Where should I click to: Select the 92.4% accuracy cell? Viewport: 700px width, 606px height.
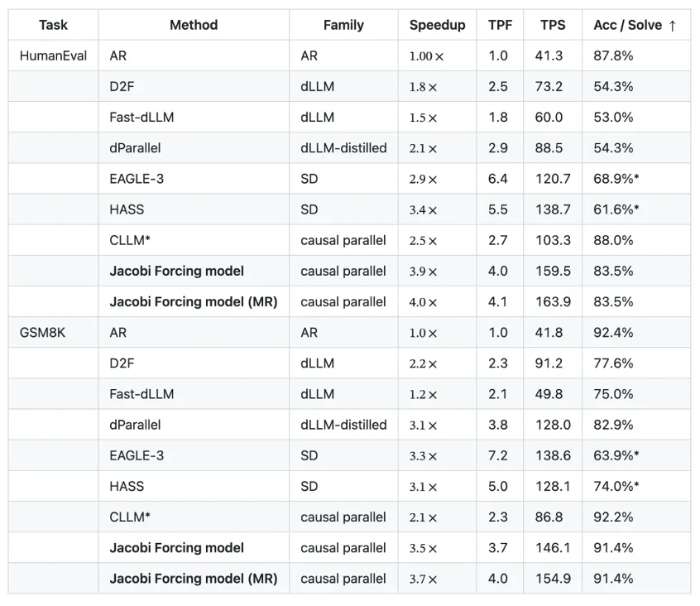(x=613, y=333)
